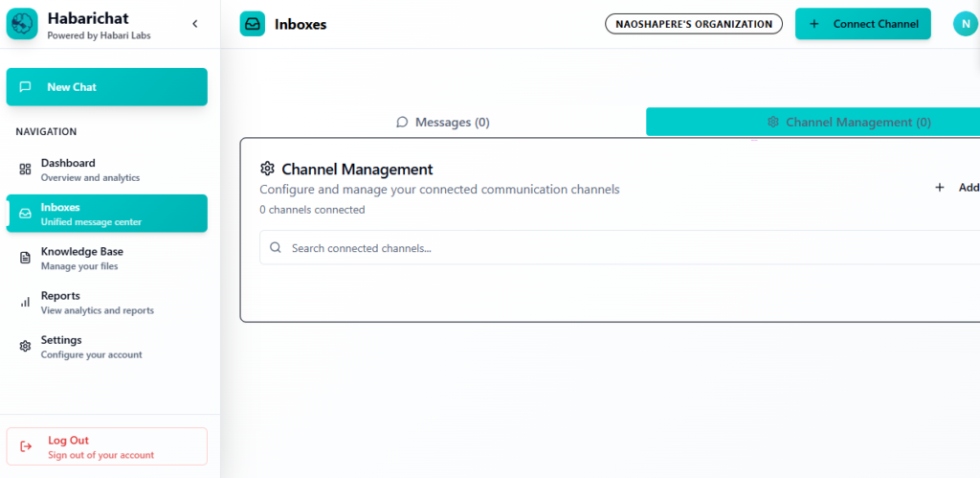The image size is (980, 478).
Task: Click the Connect Channel button
Action: 862,24
